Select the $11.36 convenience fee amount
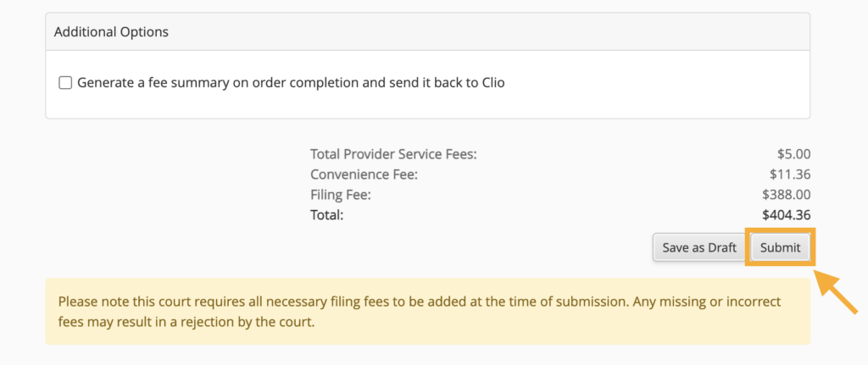Image resolution: width=868 pixels, height=365 pixels. [x=790, y=174]
